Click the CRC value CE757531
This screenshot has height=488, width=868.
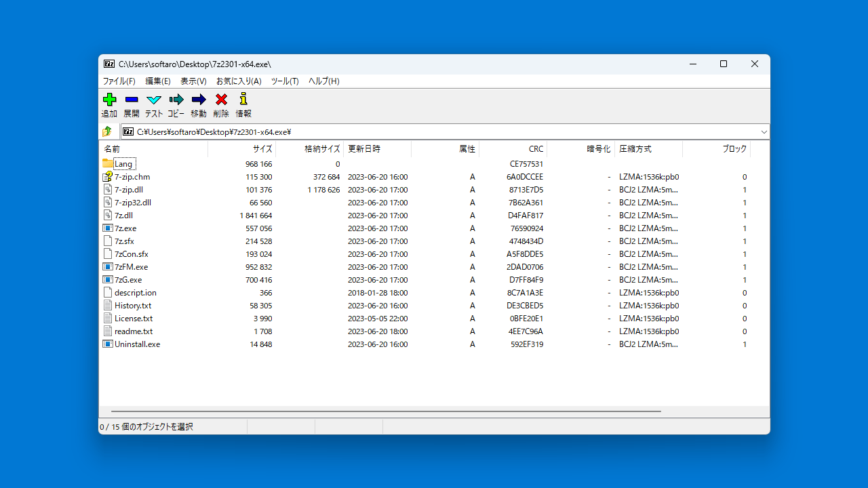[526, 164]
